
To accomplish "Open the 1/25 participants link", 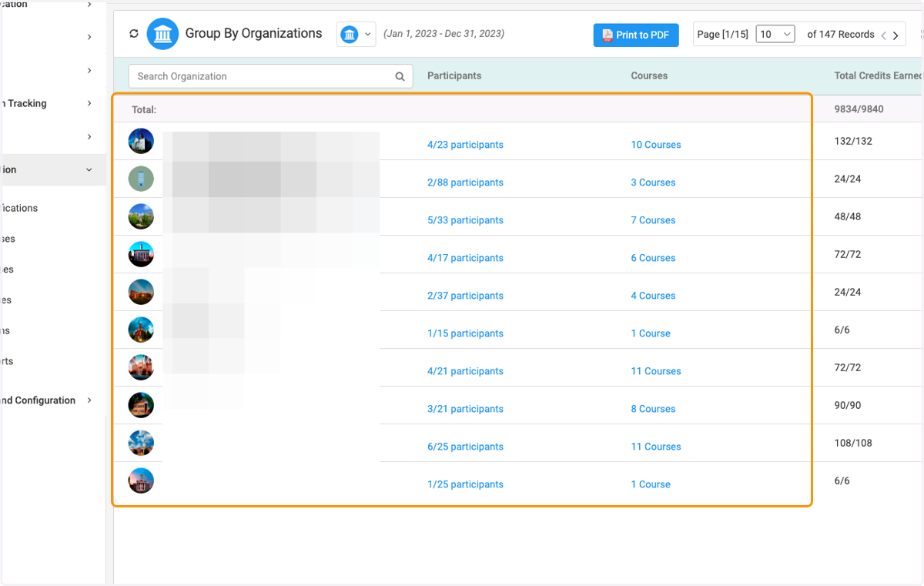I will tap(465, 484).
